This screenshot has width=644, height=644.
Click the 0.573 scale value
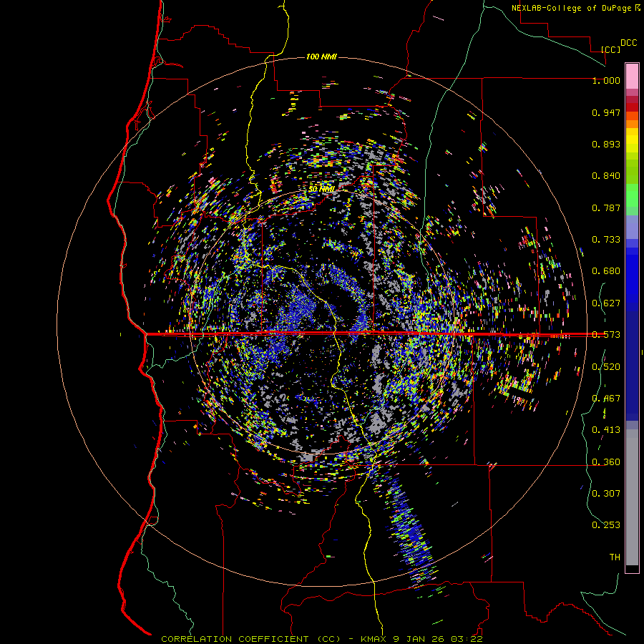tap(606, 335)
